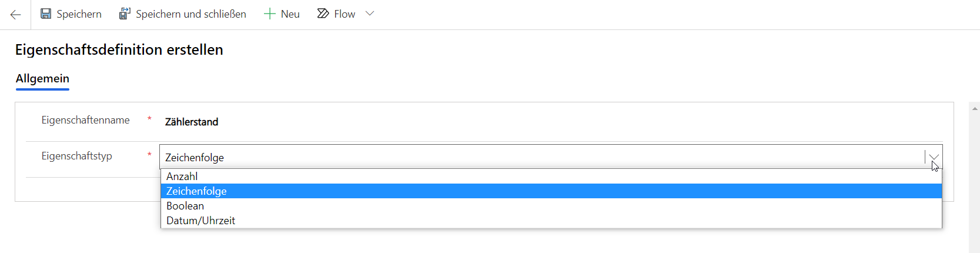980x253 pixels.
Task: Collapse the Eigenschaftstyp list with its chevron
Action: 934,157
